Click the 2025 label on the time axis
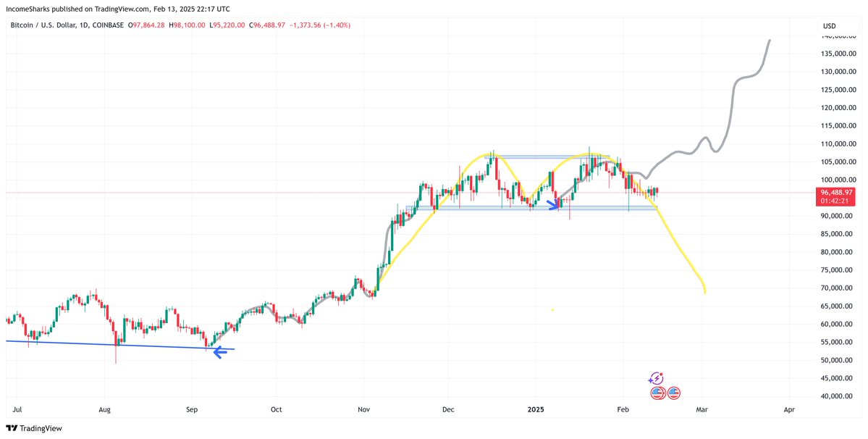The width and height of the screenshot is (868, 439). point(535,409)
